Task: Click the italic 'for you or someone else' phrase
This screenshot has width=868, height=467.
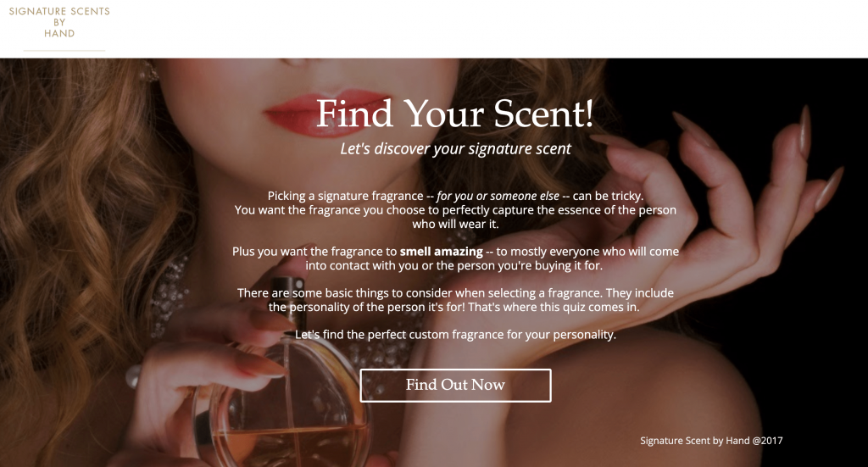Action: [x=498, y=196]
